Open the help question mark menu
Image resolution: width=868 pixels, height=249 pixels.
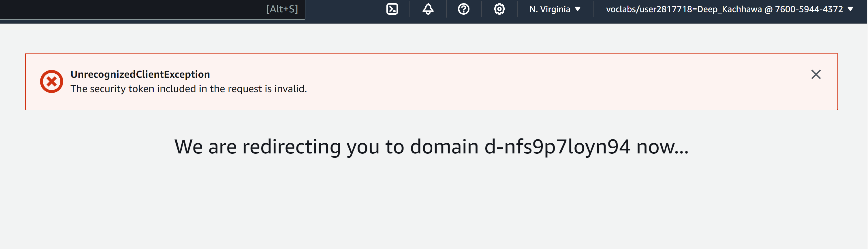pyautogui.click(x=464, y=9)
